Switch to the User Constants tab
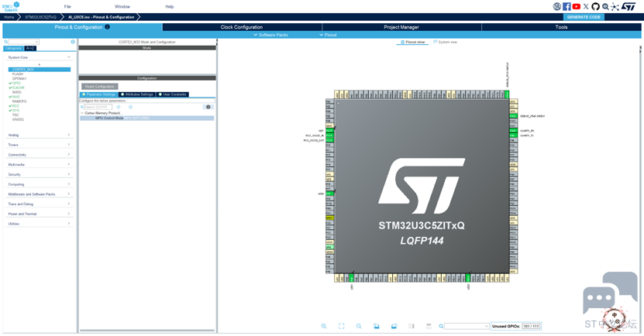Screen dimensions: 644x336 [173, 94]
